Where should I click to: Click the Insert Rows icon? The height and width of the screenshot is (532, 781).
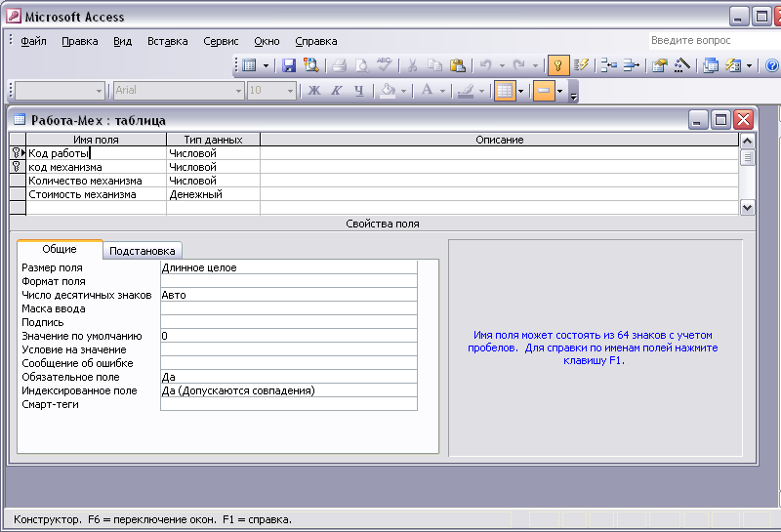[x=608, y=65]
